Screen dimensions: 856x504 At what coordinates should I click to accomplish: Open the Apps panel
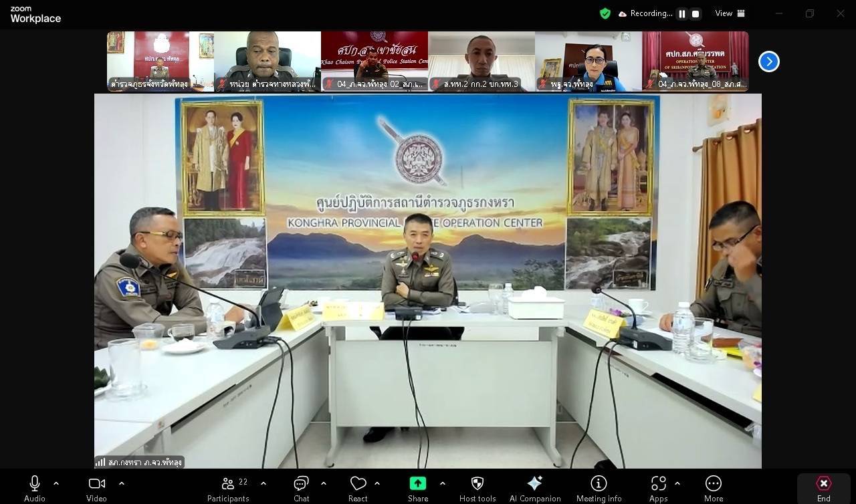coord(658,488)
